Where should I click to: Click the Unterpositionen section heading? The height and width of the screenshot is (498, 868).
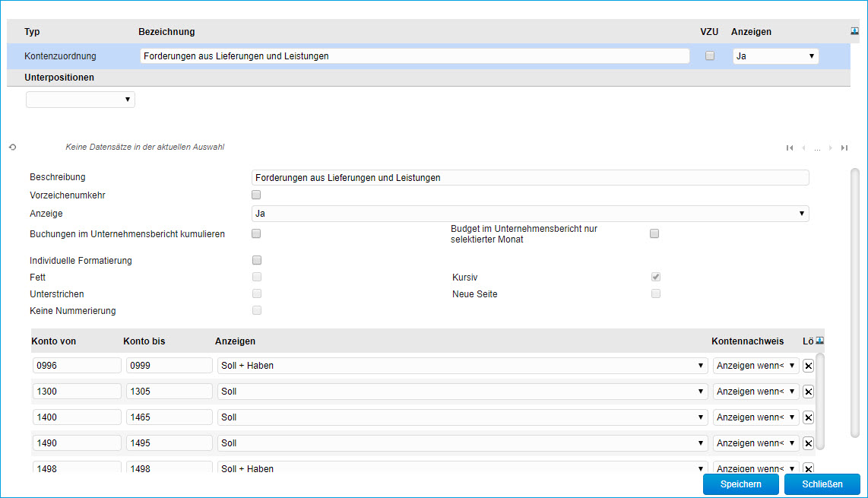59,78
